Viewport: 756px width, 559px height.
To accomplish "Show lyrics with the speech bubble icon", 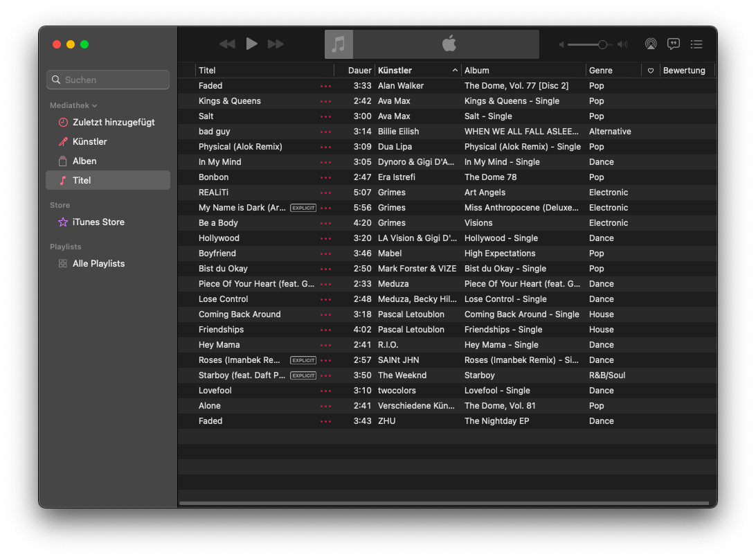I will click(x=673, y=44).
